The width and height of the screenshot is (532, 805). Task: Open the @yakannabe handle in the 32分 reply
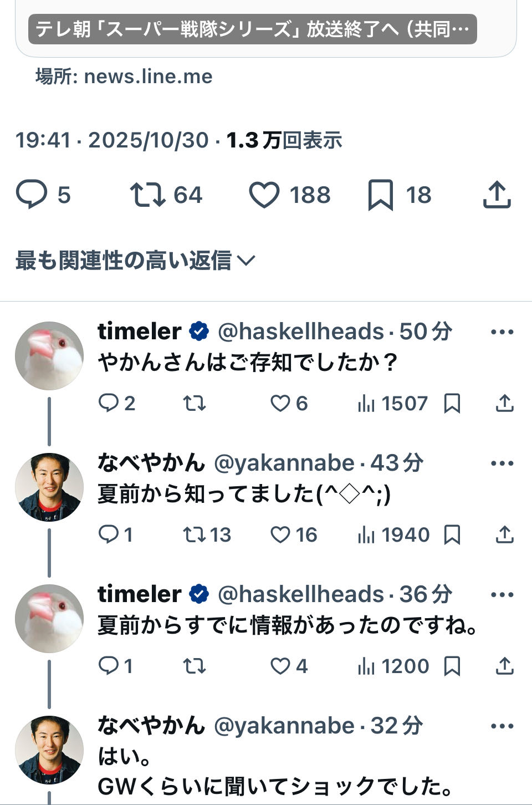coord(284,726)
